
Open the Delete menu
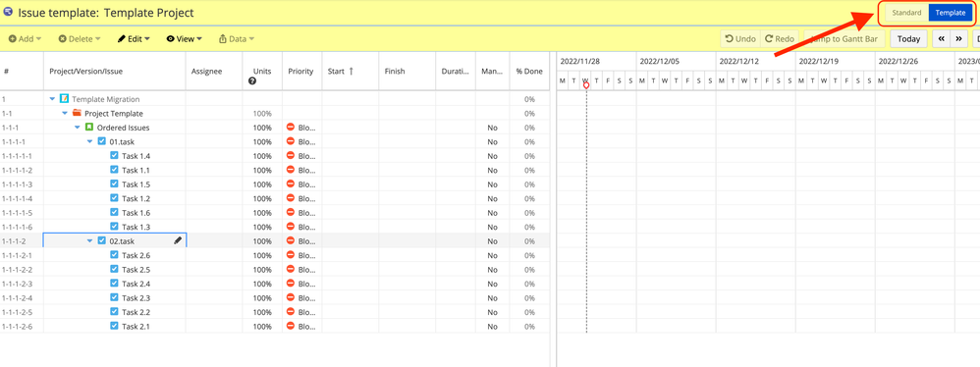tap(80, 38)
